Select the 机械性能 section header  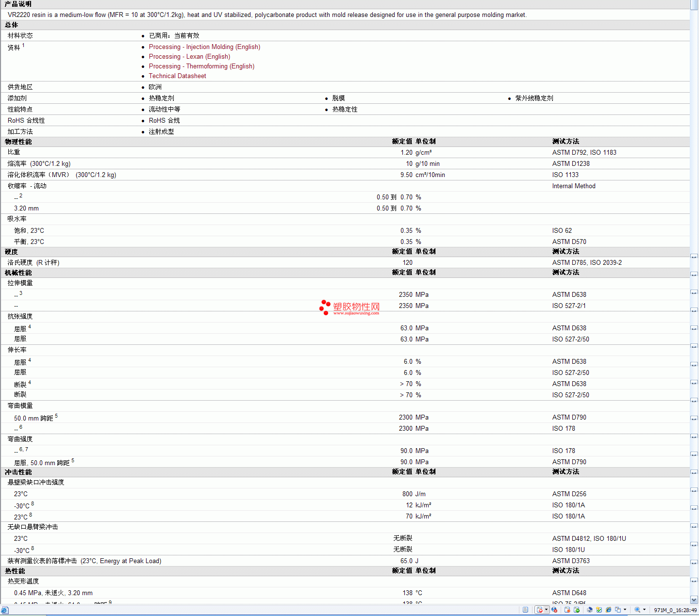18,273
